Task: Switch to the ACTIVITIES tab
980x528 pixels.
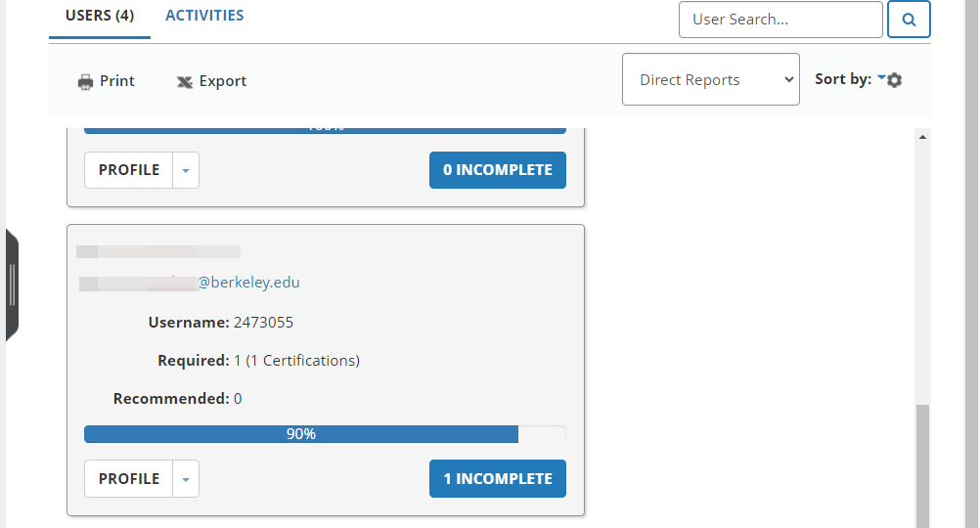Action: point(204,16)
